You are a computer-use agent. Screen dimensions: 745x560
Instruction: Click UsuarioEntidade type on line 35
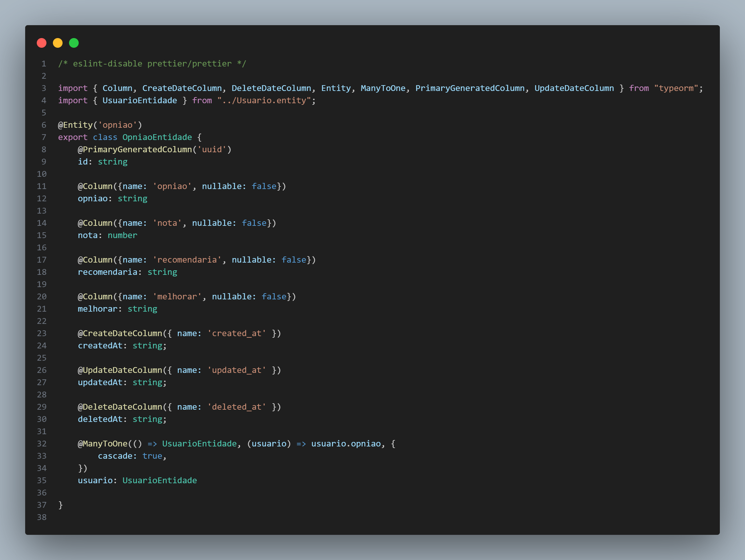[x=160, y=480]
